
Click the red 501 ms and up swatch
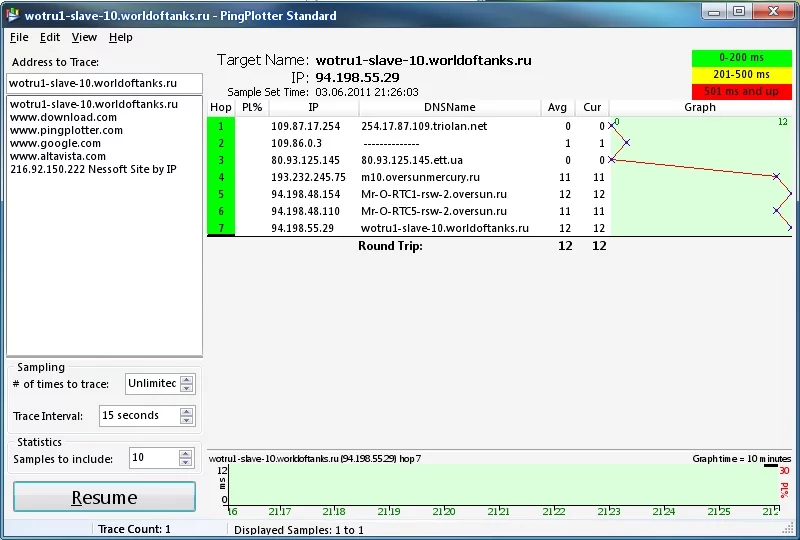pos(742,91)
